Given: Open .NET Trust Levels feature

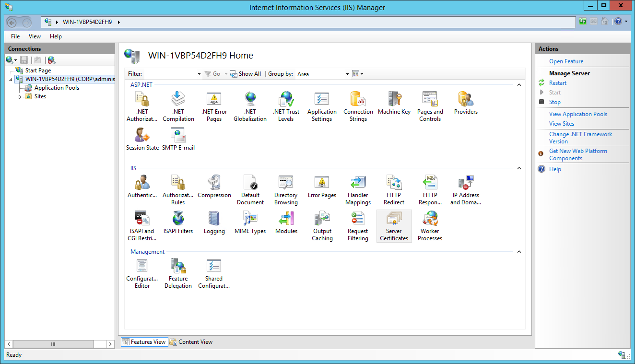Looking at the screenshot, I should [286, 106].
